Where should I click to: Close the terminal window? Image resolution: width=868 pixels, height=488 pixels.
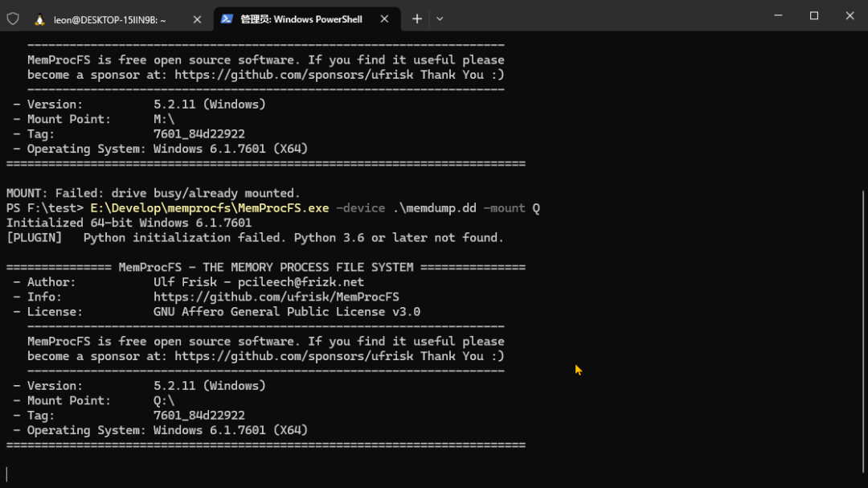point(850,15)
